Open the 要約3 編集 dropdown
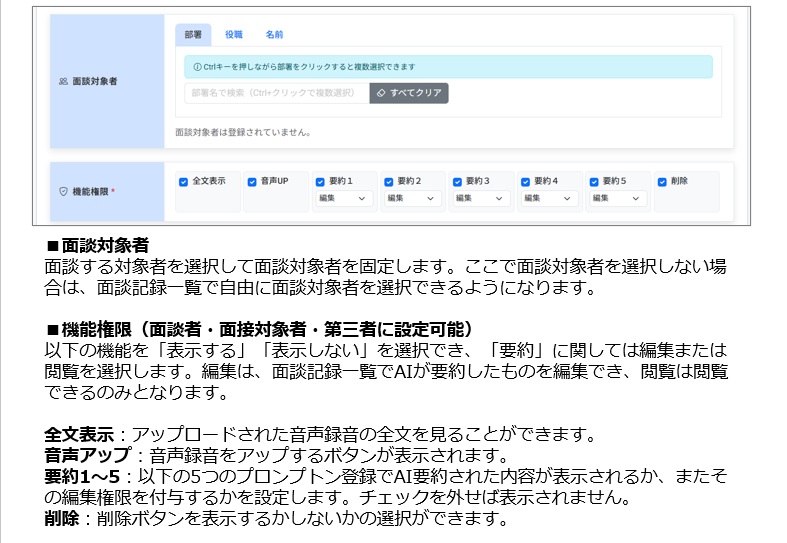Screen dimensions: 787x543 click(x=480, y=199)
